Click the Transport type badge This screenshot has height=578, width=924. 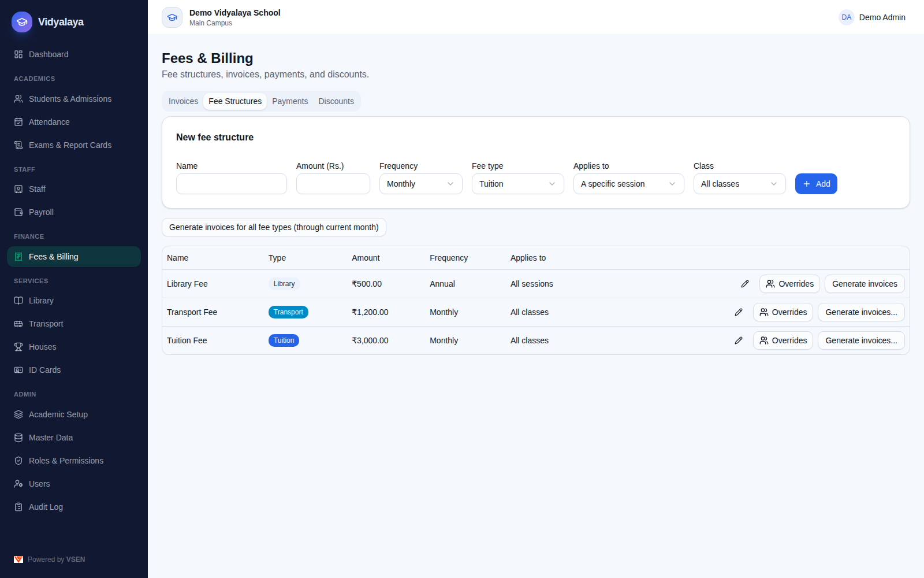click(x=288, y=312)
